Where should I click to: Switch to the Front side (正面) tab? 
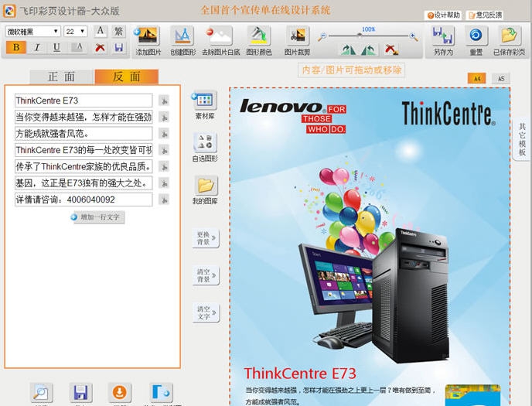click(61, 77)
